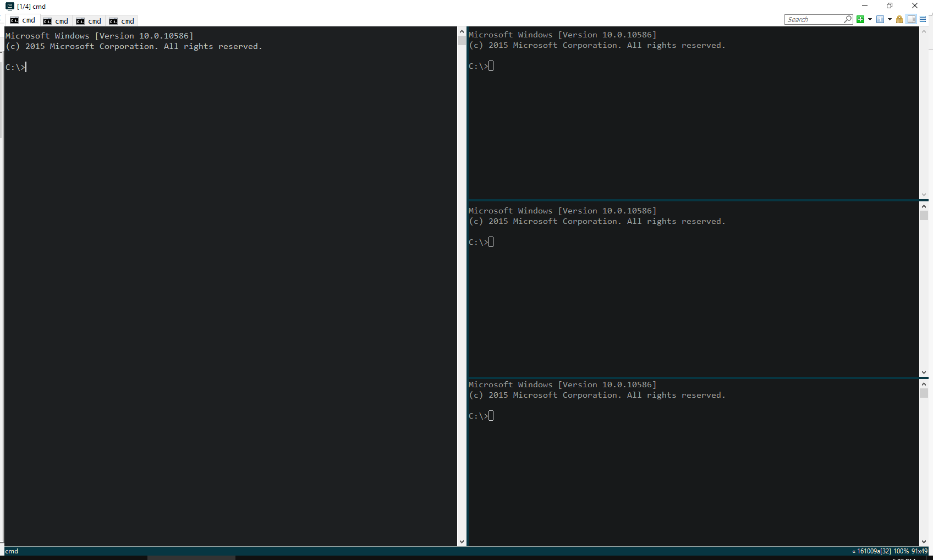The height and width of the screenshot is (560, 933).
Task: Click the "91x49" console size status entry
Action: click(x=919, y=551)
